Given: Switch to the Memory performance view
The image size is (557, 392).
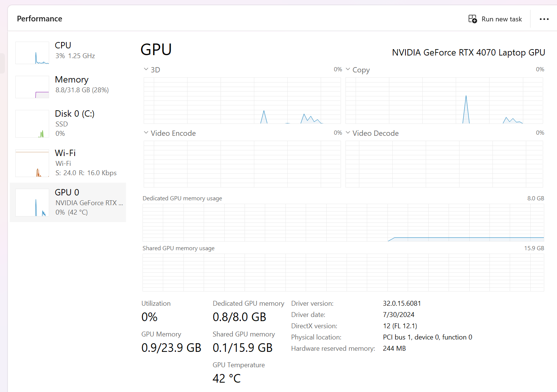Looking at the screenshot, I should (x=68, y=87).
